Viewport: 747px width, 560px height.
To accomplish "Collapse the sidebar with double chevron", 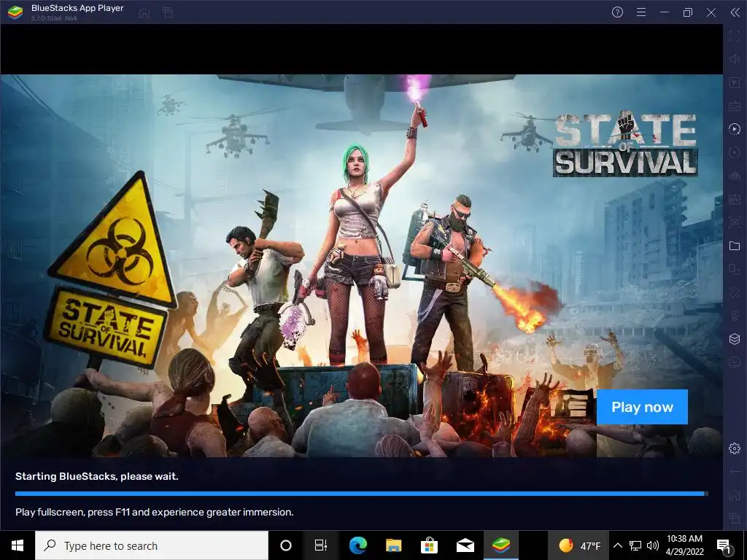I will click(x=735, y=12).
